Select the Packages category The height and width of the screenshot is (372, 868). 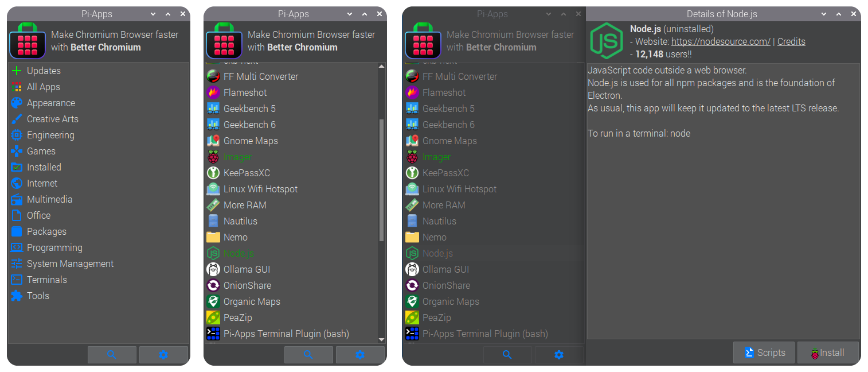99,231
